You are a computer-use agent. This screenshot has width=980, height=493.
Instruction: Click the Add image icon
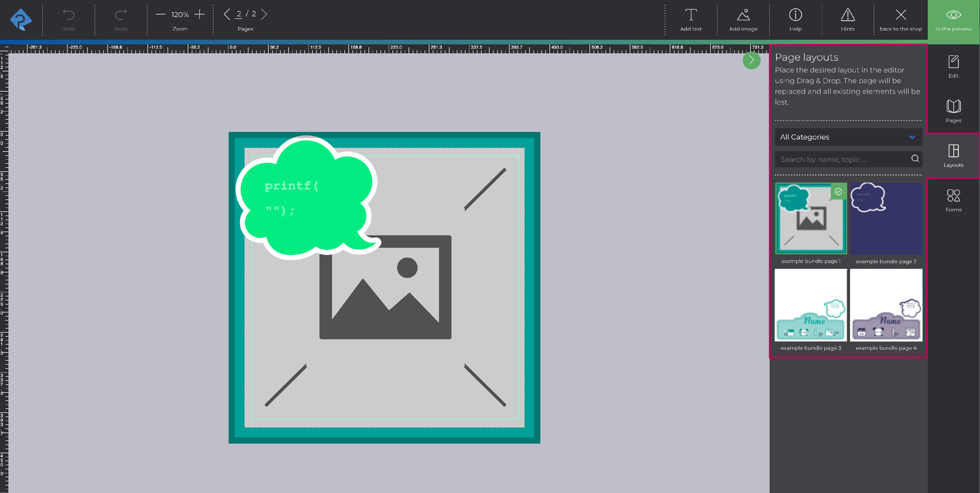pos(743,16)
